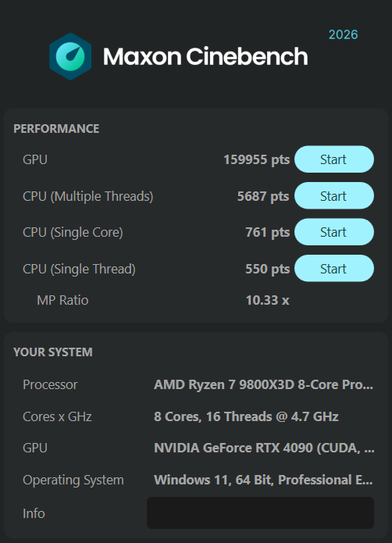Click the GPU score 159955 pts
This screenshot has width=392, height=543.
click(x=256, y=159)
